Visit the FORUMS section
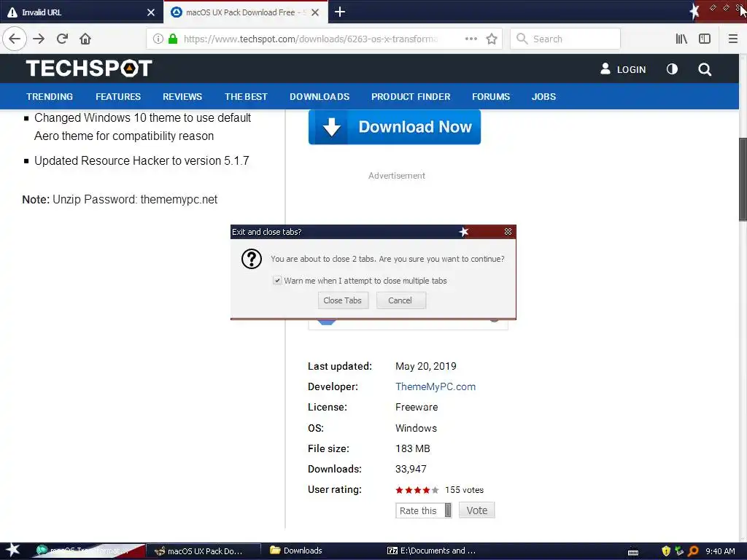The height and width of the screenshot is (560, 747). [x=491, y=97]
